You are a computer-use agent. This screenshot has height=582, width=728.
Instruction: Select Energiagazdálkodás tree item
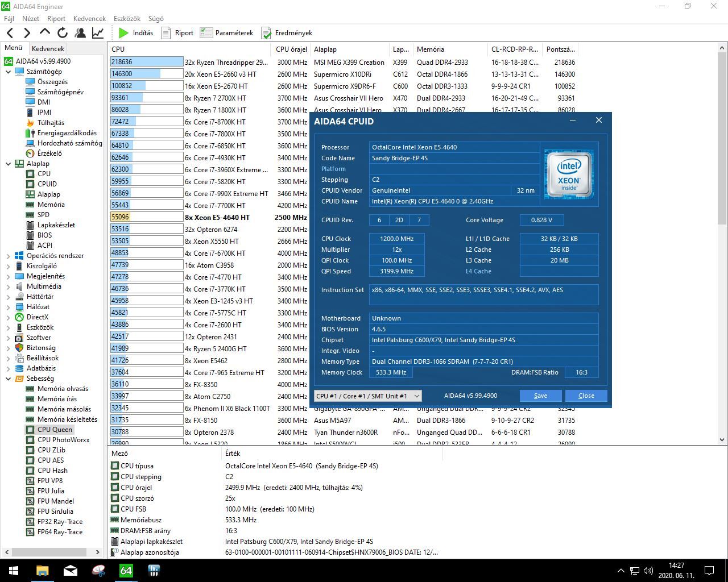67,133
